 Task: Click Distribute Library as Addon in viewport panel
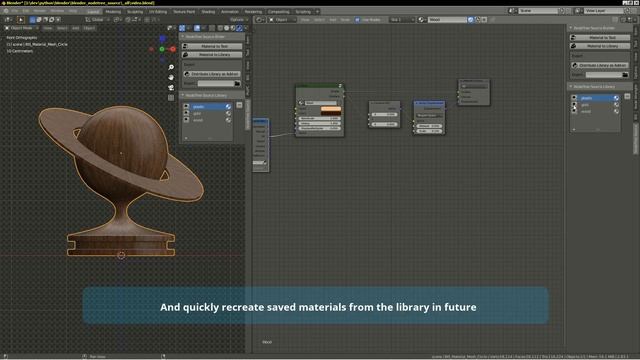tap(212, 74)
